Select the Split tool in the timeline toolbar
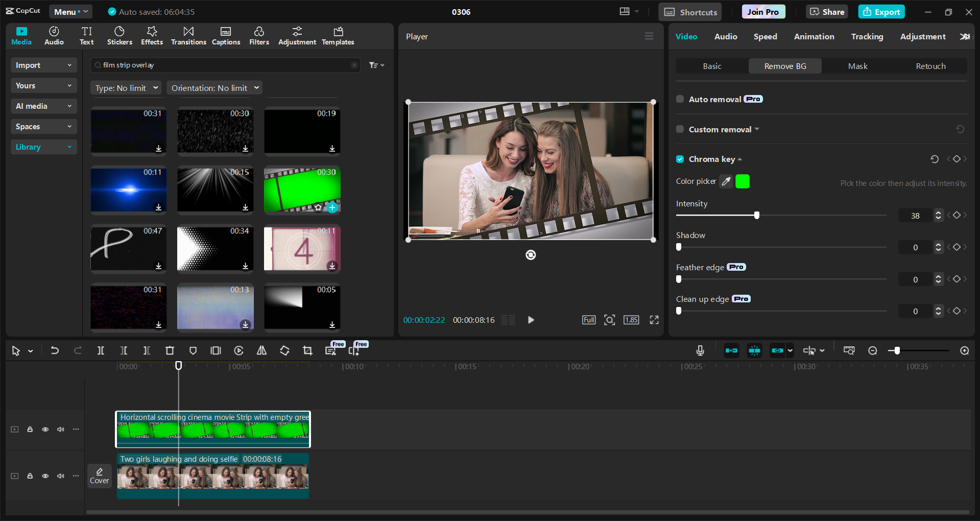980x521 pixels. tap(101, 351)
